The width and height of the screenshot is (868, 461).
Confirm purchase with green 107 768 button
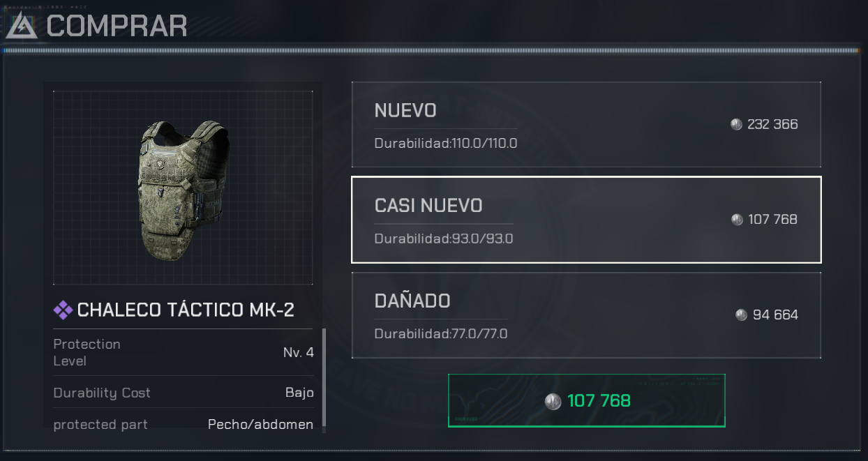[x=586, y=401]
